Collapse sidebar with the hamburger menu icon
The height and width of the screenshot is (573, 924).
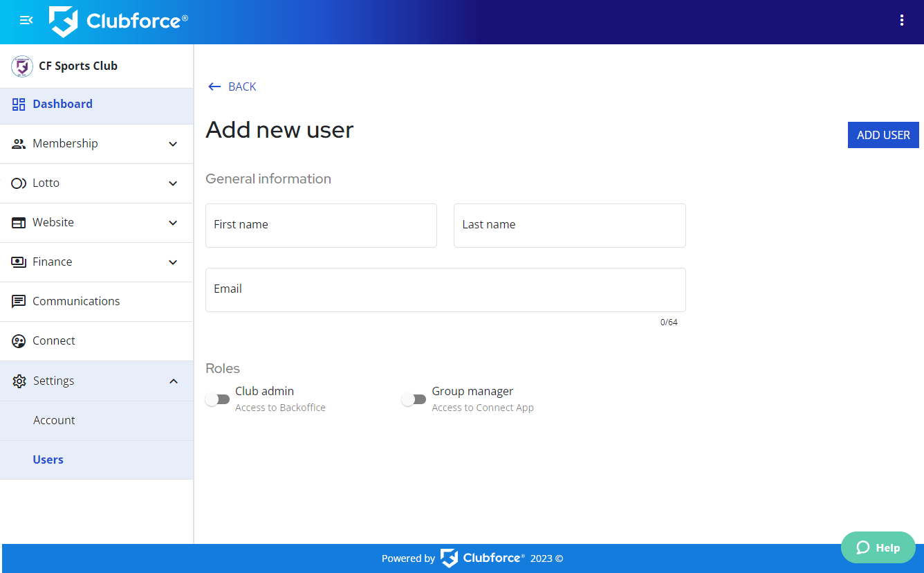26,21
